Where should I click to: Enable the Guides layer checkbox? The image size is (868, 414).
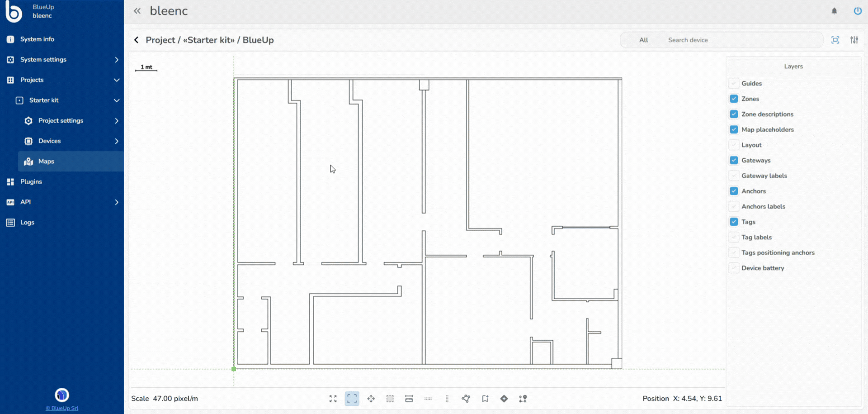pyautogui.click(x=734, y=83)
